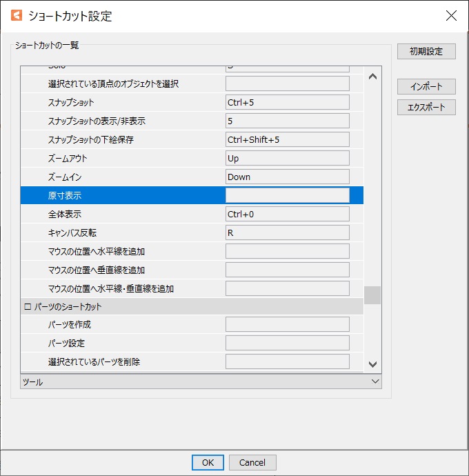469x476 pixels.
Task: Click the ズームイン shortcut field showing Down
Action: click(287, 177)
